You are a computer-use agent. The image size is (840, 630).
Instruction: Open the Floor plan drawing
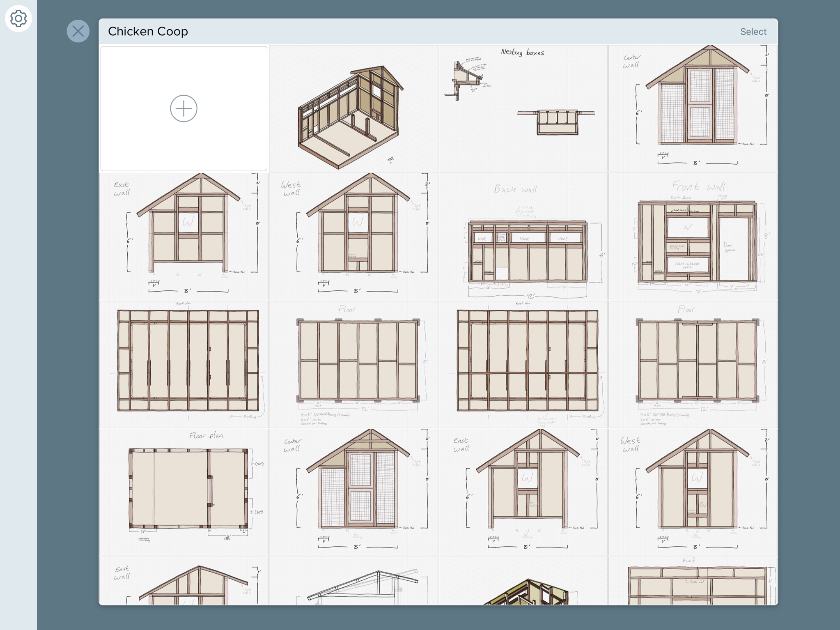pos(184,492)
